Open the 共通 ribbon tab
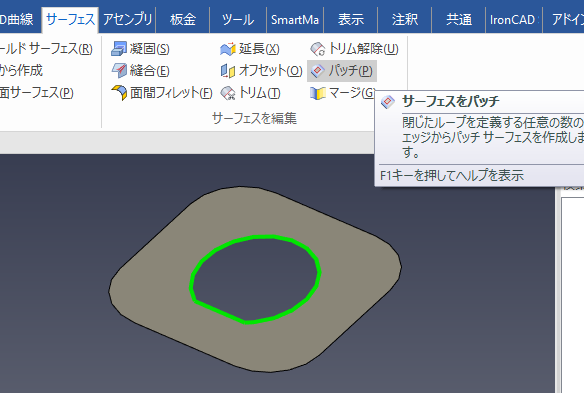Viewport: 584px width, 393px height. tap(458, 19)
